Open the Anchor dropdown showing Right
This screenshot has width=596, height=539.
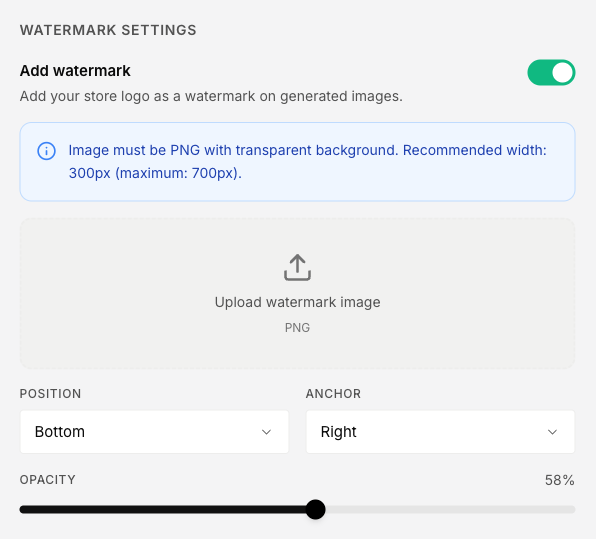[x=440, y=431]
